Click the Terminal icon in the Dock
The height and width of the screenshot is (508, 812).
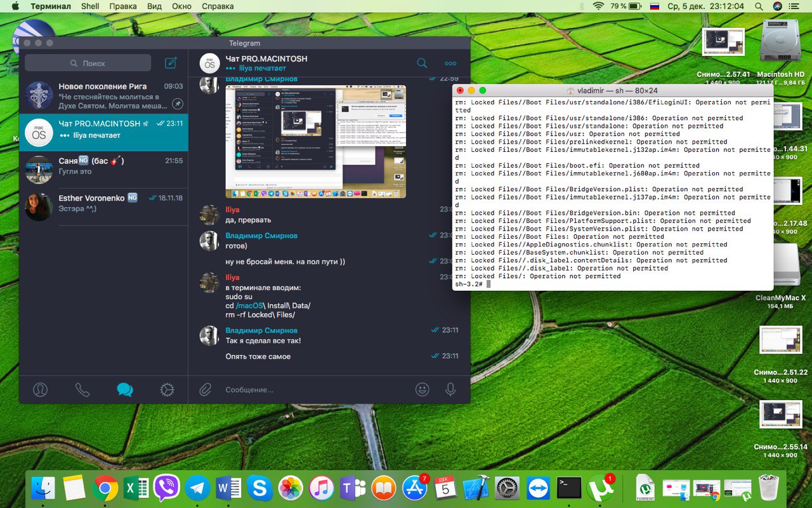click(570, 488)
